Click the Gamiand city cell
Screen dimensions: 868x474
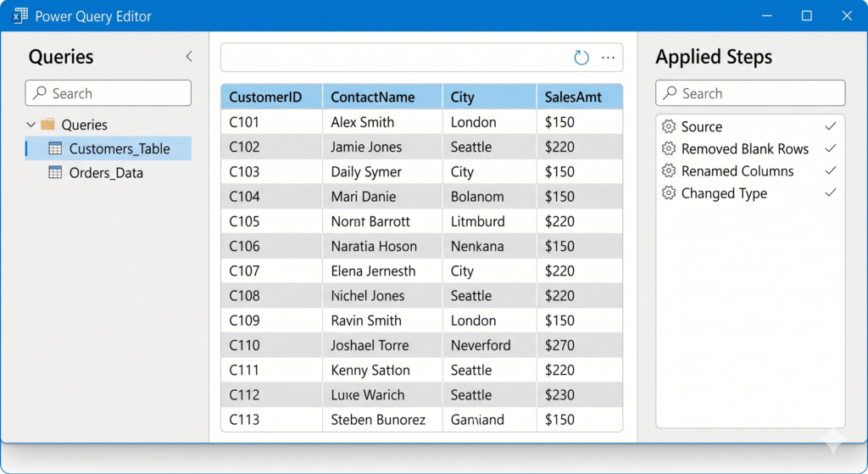pyautogui.click(x=489, y=419)
